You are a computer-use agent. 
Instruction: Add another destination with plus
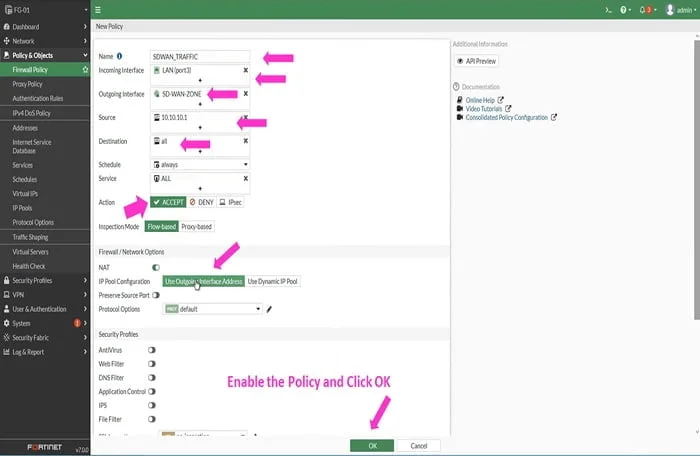[x=200, y=151]
